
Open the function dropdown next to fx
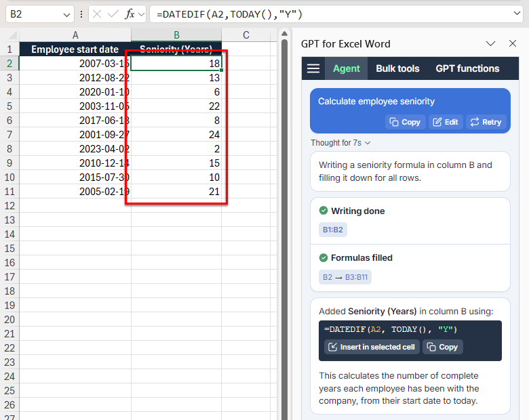pos(141,14)
